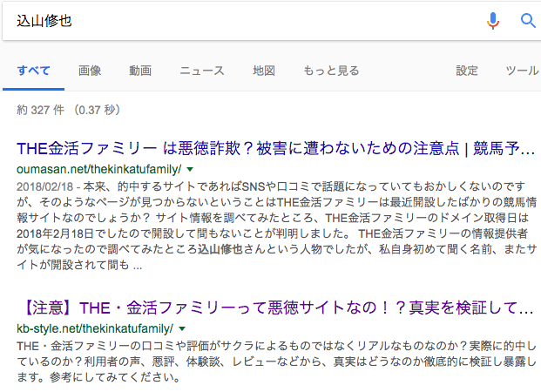
Task: Click the voice search microphone icon
Action: coord(493,21)
